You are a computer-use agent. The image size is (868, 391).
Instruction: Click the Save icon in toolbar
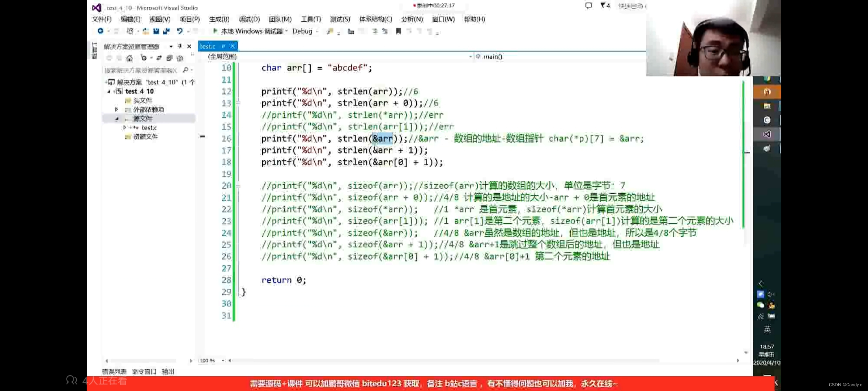pos(156,31)
